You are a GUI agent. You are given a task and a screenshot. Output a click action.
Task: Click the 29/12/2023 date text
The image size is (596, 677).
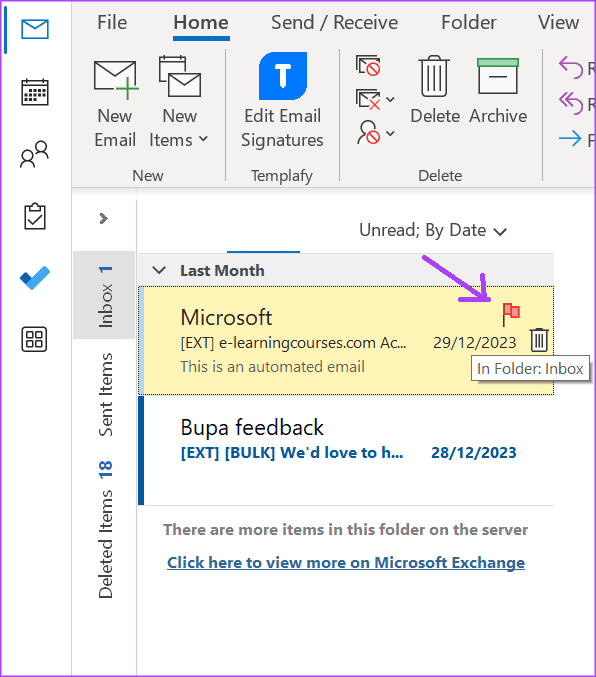click(x=475, y=343)
